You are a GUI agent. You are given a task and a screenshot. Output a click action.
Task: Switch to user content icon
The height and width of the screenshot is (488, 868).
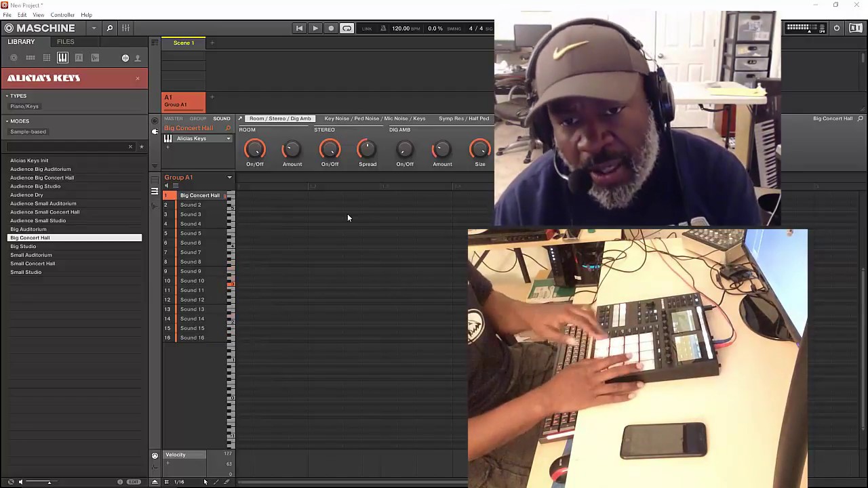click(x=138, y=58)
